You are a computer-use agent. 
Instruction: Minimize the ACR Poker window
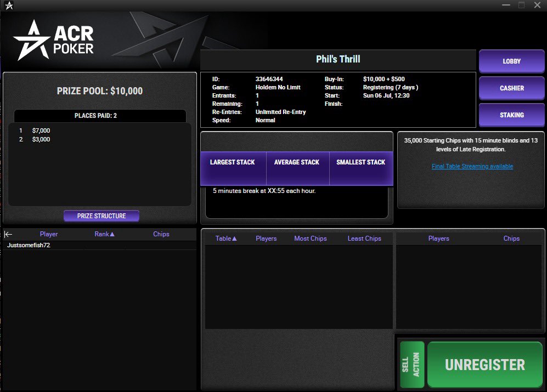[x=506, y=5]
